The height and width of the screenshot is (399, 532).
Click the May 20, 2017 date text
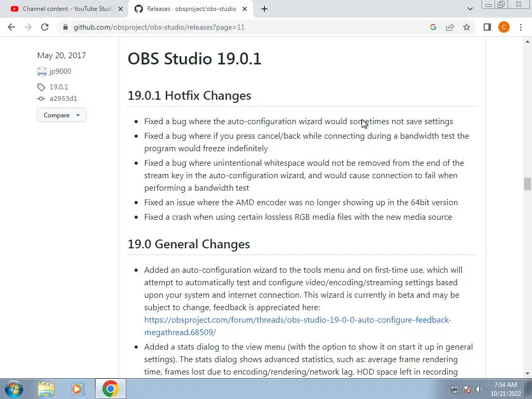coord(61,55)
